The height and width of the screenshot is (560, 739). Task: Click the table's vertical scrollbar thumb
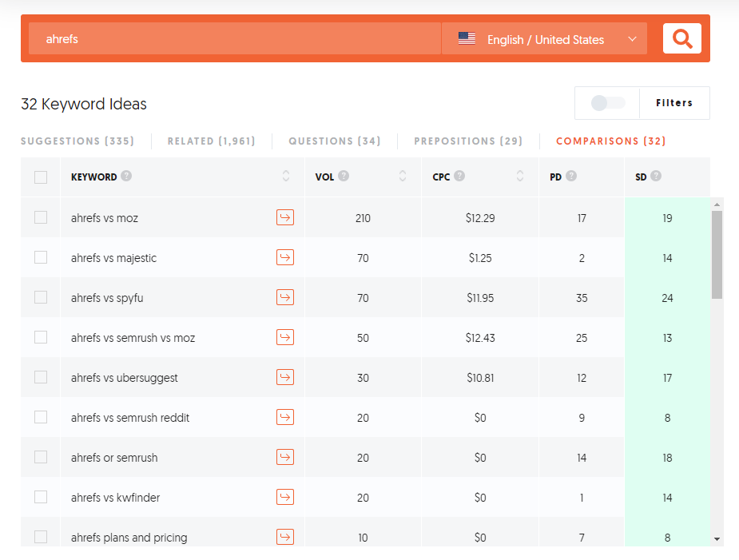coord(717,255)
